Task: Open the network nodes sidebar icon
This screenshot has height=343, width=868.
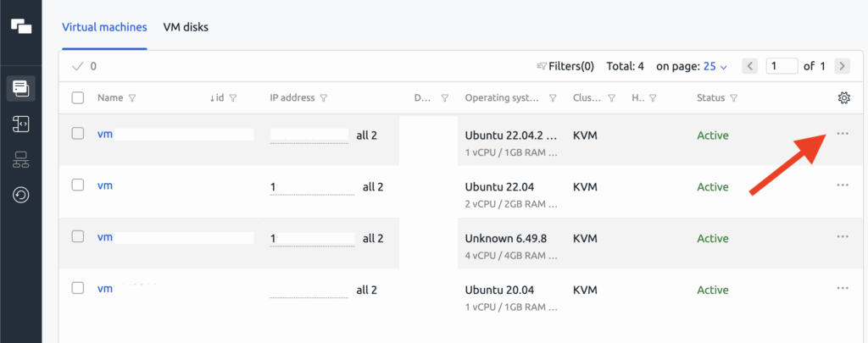Action: 21,159
